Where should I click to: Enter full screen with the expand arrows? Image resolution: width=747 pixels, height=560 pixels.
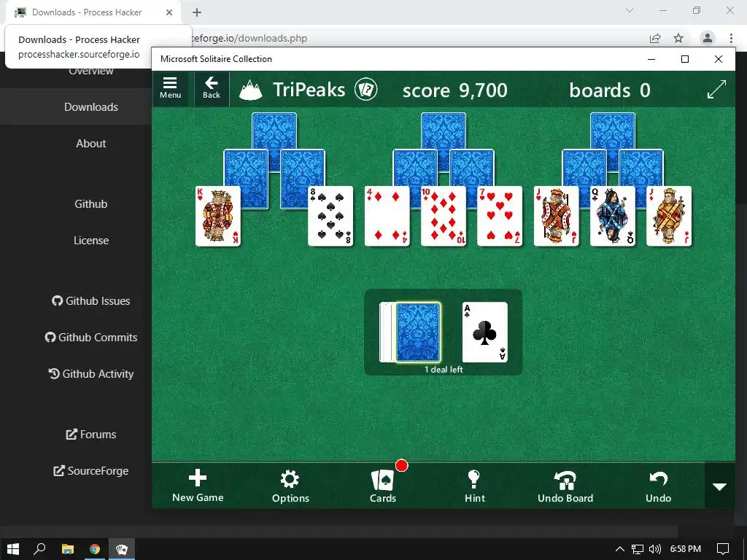716,90
